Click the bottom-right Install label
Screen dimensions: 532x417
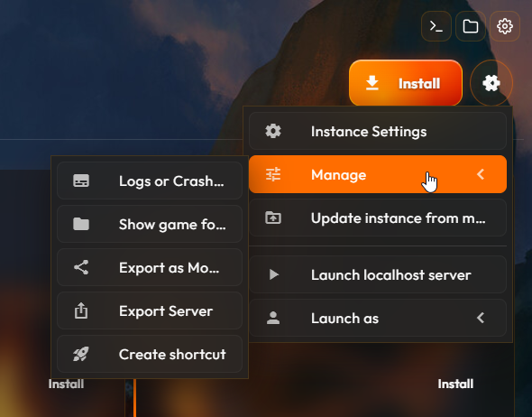point(455,385)
